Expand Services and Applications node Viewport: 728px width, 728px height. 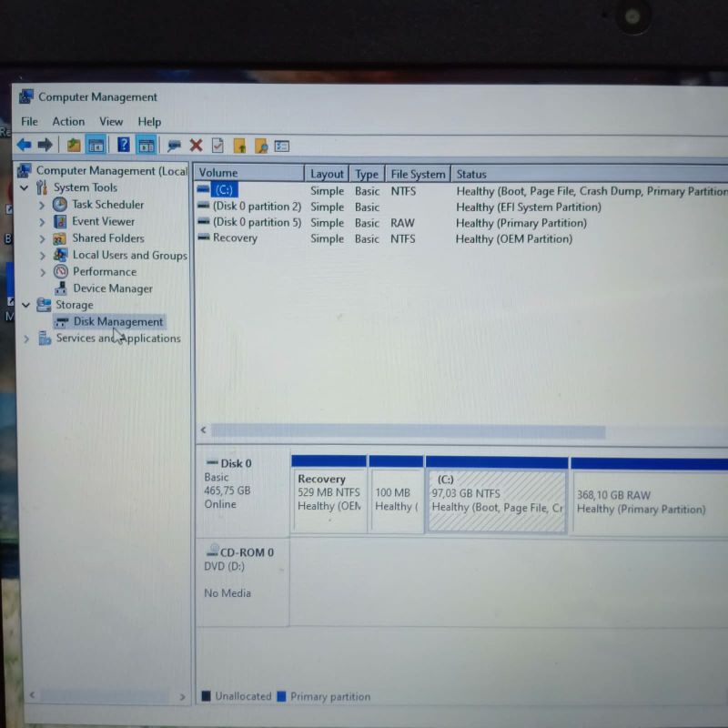(x=25, y=339)
